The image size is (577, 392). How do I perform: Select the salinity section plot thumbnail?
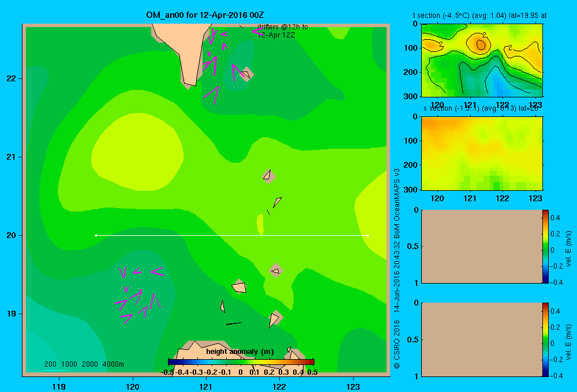[x=482, y=153]
